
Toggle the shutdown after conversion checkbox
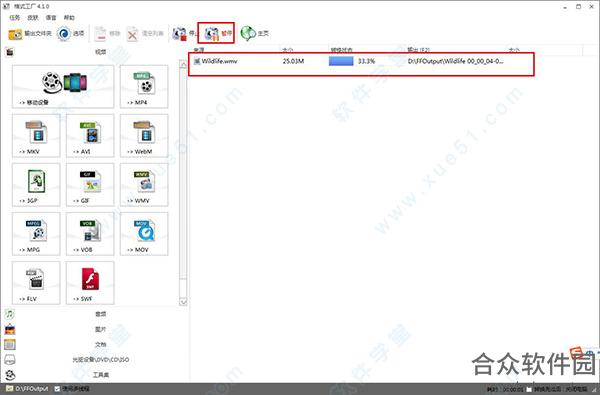pyautogui.click(x=529, y=390)
